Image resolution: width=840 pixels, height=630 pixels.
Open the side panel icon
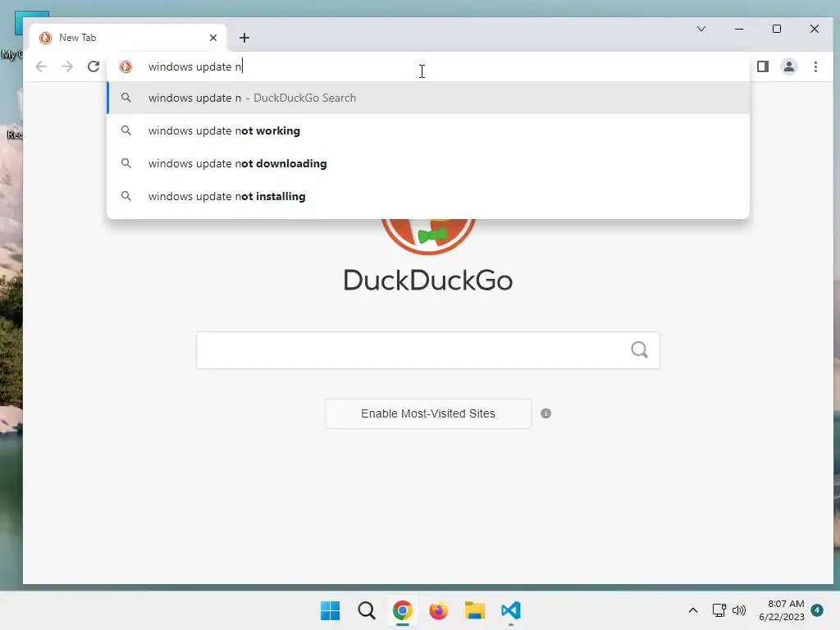[x=763, y=66]
